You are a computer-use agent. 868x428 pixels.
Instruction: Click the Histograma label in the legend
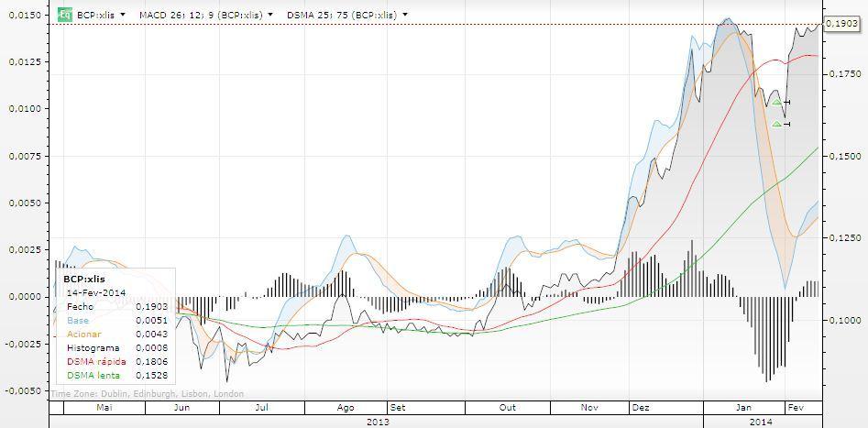point(93,347)
